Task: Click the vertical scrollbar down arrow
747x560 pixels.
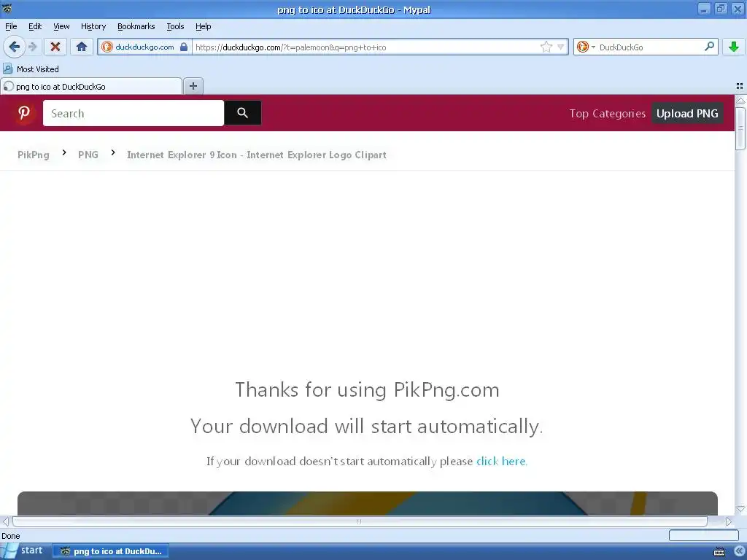Action: pos(740,510)
